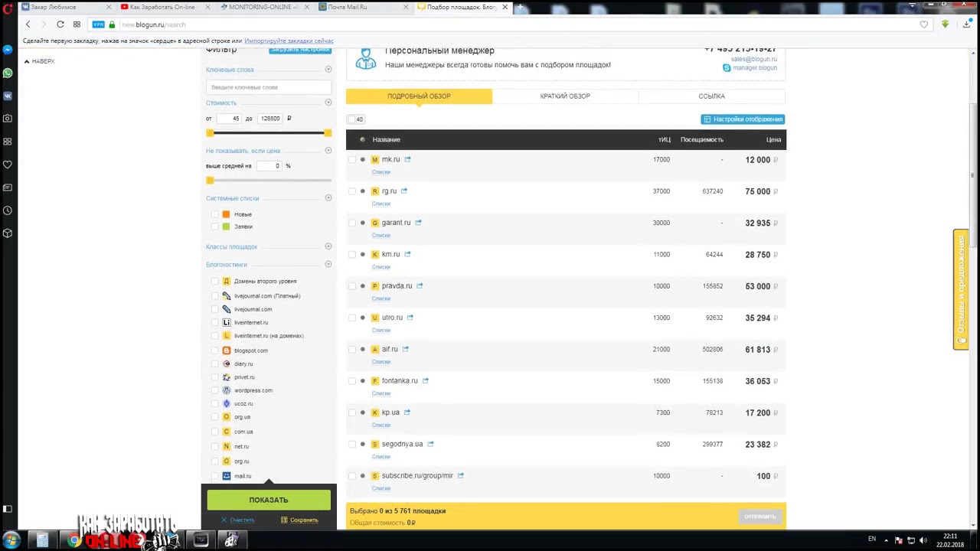Open Chrome from the taskbar

tap(74, 540)
